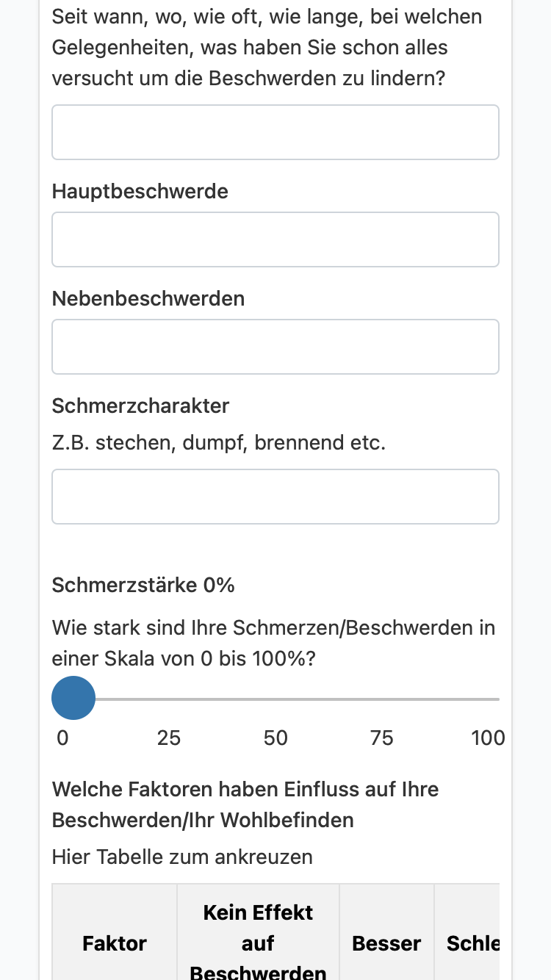Image resolution: width=551 pixels, height=980 pixels.
Task: Select 'Kein Effekt auf Beschwerden' column header
Action: point(258,943)
